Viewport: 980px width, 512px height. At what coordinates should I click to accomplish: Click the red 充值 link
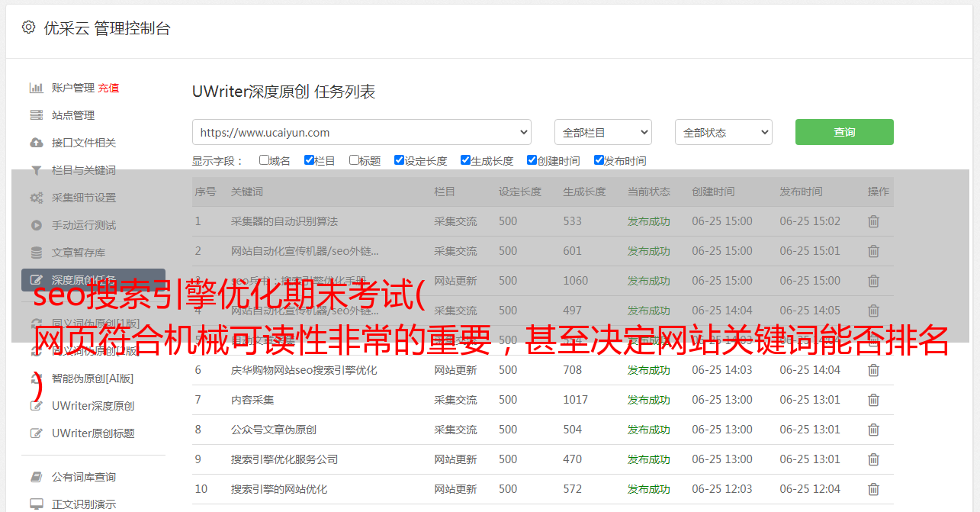point(108,88)
